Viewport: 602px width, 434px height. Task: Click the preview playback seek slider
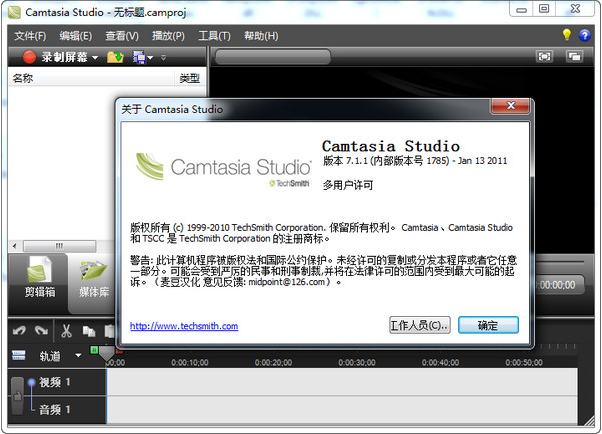[x=559, y=262]
